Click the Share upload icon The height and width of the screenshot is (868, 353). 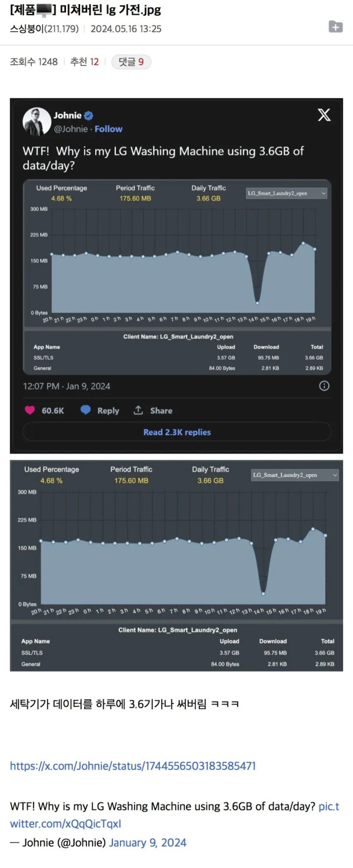pyautogui.click(x=138, y=410)
